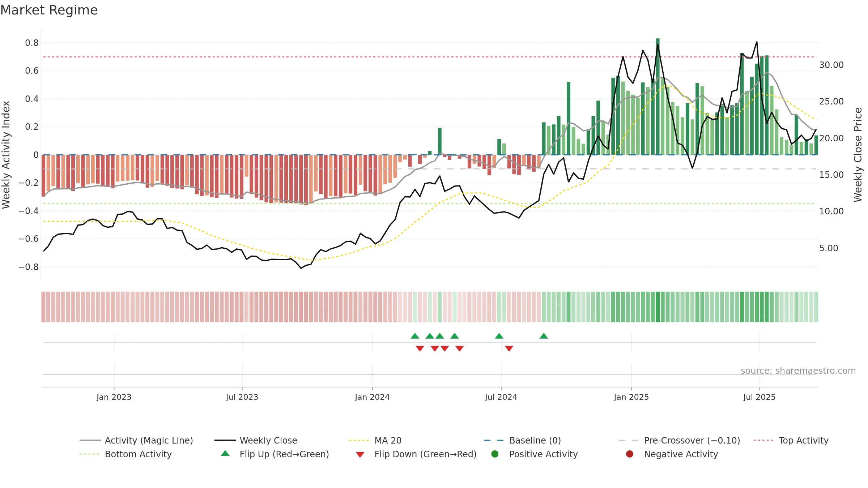The height and width of the screenshot is (488, 868).
Task: Click the −0.4 tick on left axis
Action: [x=29, y=211]
